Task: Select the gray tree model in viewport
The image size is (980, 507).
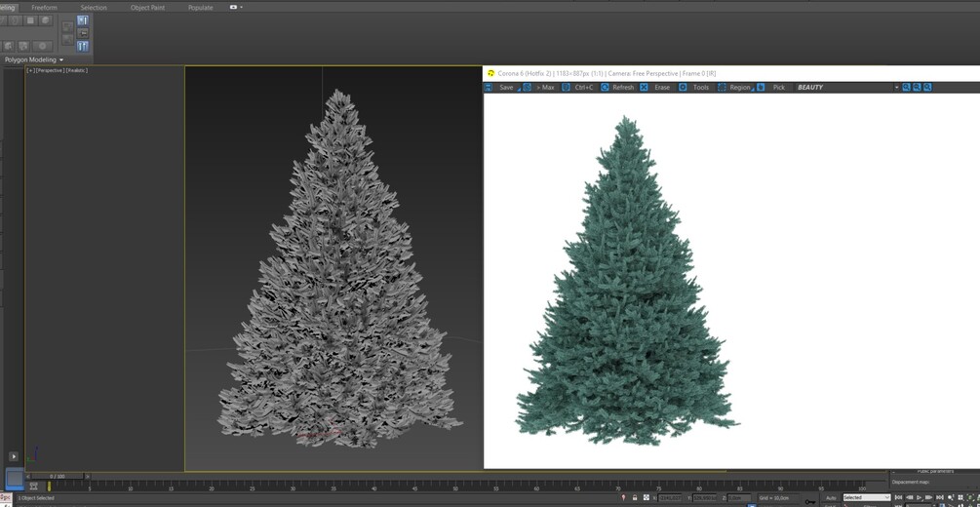Action: click(x=339, y=269)
